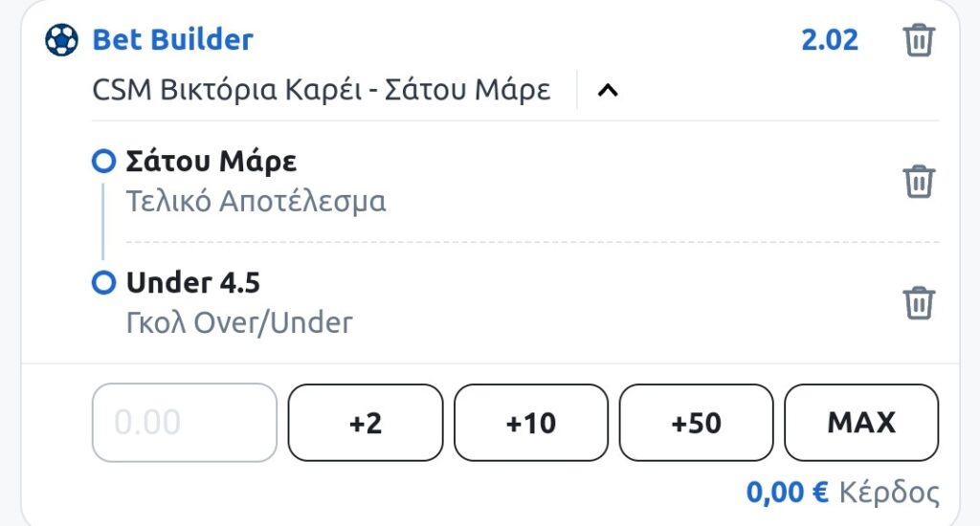Click the Γκολ Over/Under market label

pos(239,323)
